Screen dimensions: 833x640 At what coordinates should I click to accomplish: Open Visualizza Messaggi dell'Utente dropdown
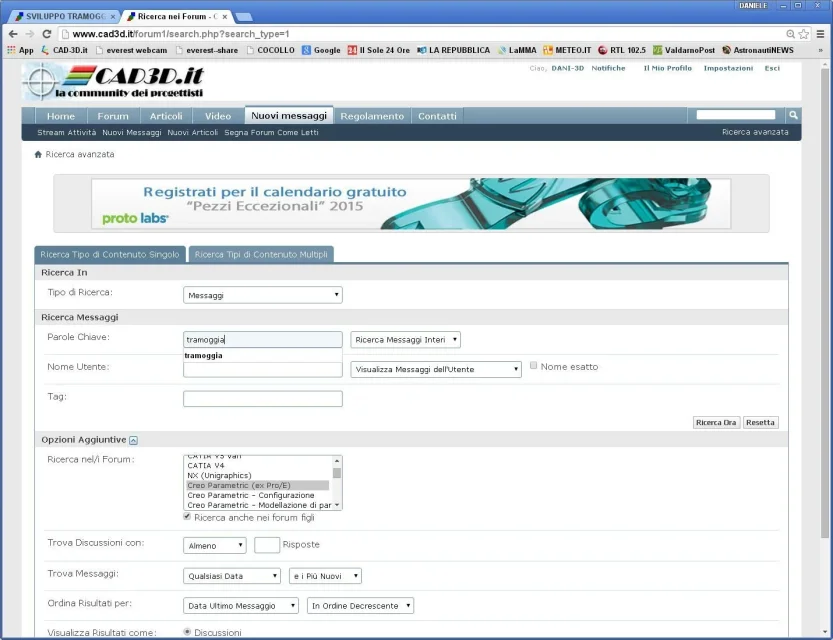pyautogui.click(x=436, y=369)
